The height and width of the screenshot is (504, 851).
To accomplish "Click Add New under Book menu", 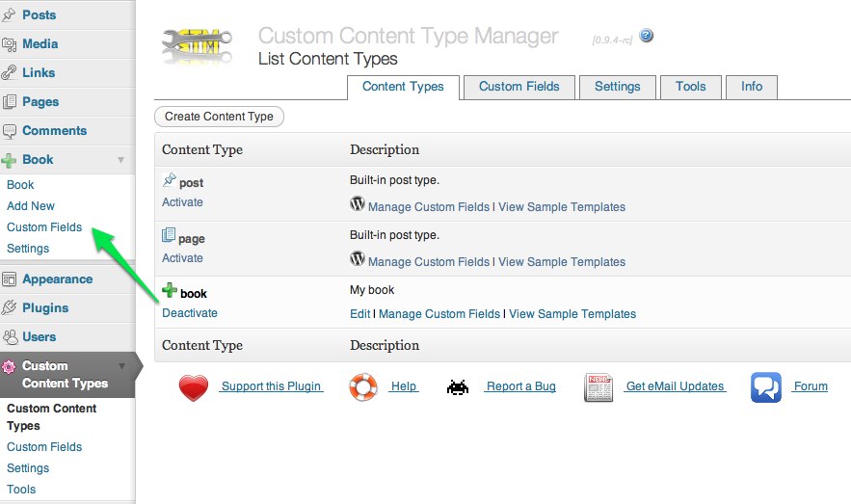I will pos(31,206).
